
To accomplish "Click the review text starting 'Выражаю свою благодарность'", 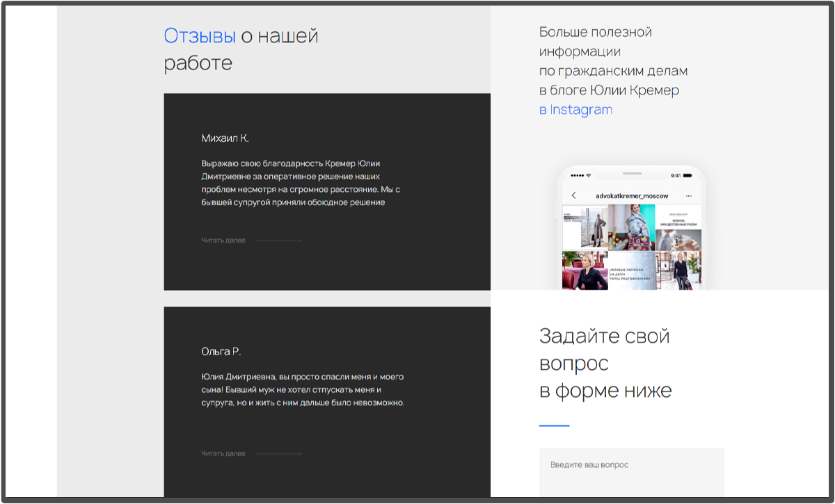I will coord(301,183).
